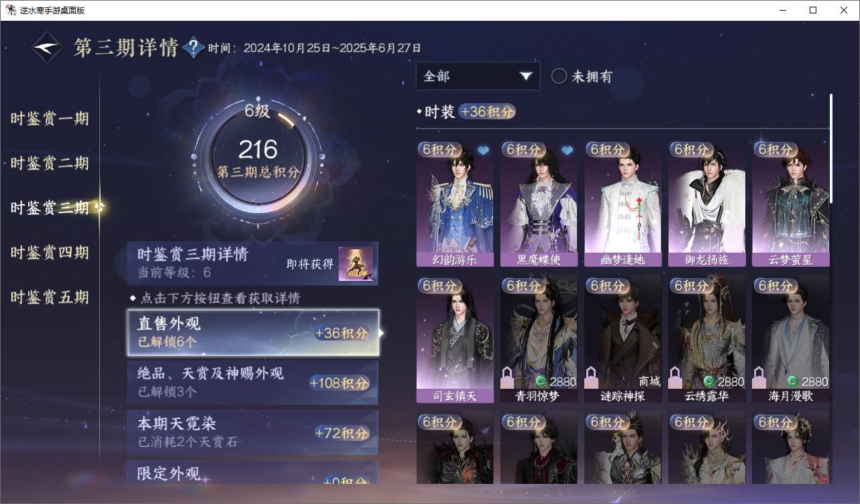Switch to 时鉴赏一期 tab

click(x=50, y=119)
